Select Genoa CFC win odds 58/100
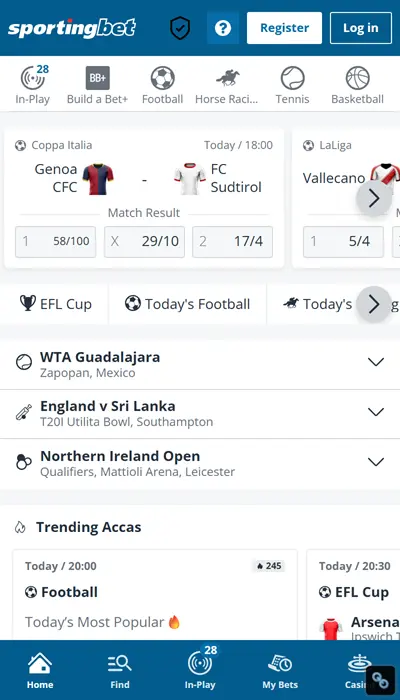Image resolution: width=400 pixels, height=700 pixels. point(55,242)
